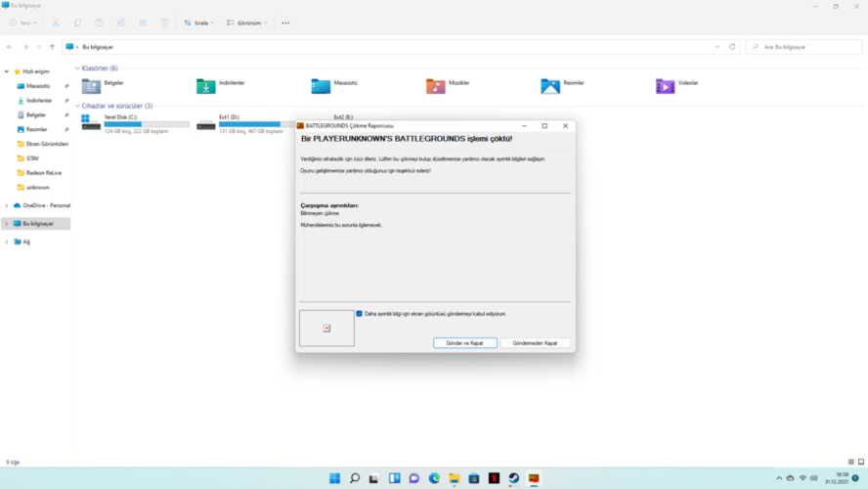Open taskbar Search magnifier
868x489 pixels.
point(355,478)
